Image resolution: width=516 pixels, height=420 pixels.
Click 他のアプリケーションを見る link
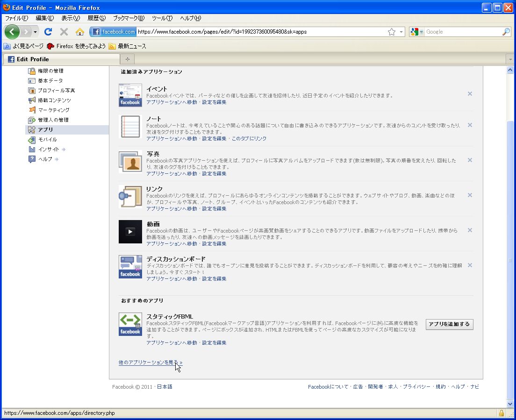pyautogui.click(x=150, y=363)
